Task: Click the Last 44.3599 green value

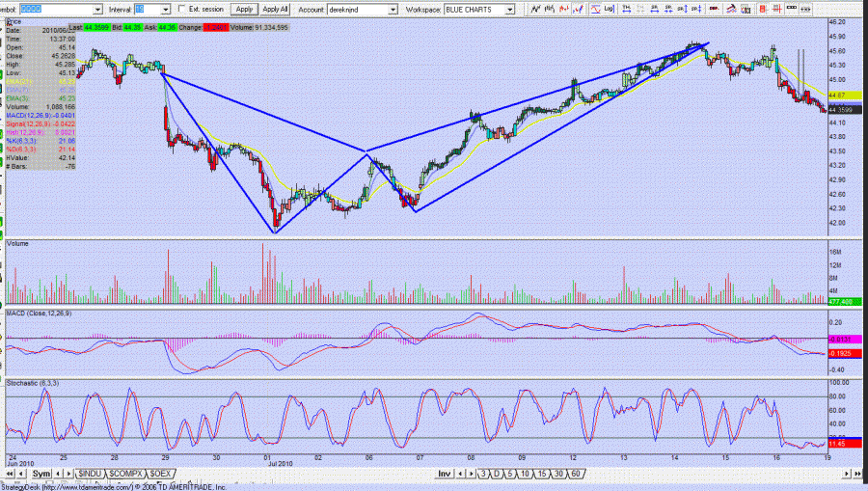Action: point(96,27)
